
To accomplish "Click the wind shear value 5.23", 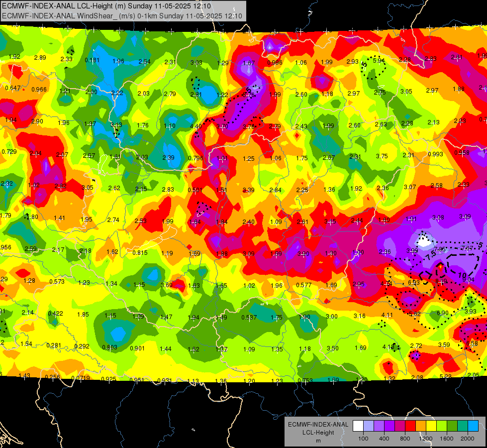I will (445, 376).
